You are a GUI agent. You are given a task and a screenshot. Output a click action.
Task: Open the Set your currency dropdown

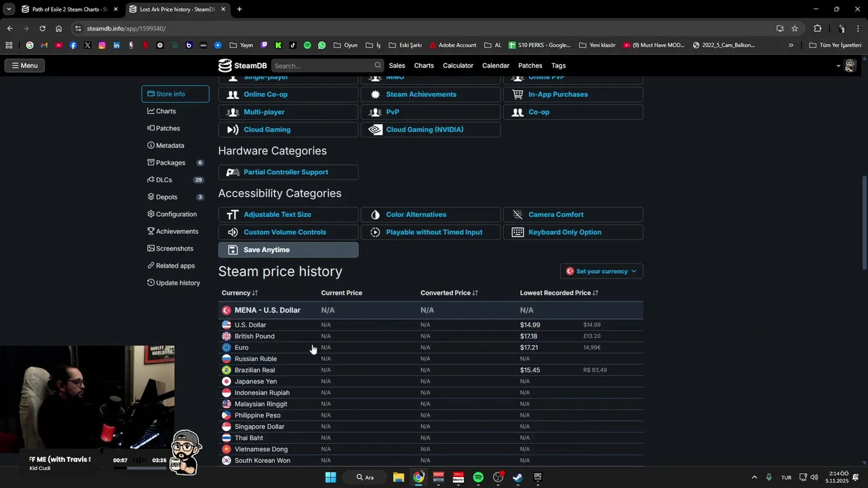coord(601,271)
